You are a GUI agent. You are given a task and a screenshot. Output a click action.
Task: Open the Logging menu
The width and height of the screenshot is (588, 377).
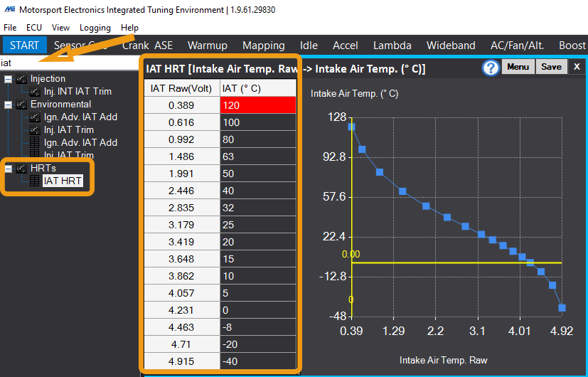95,28
